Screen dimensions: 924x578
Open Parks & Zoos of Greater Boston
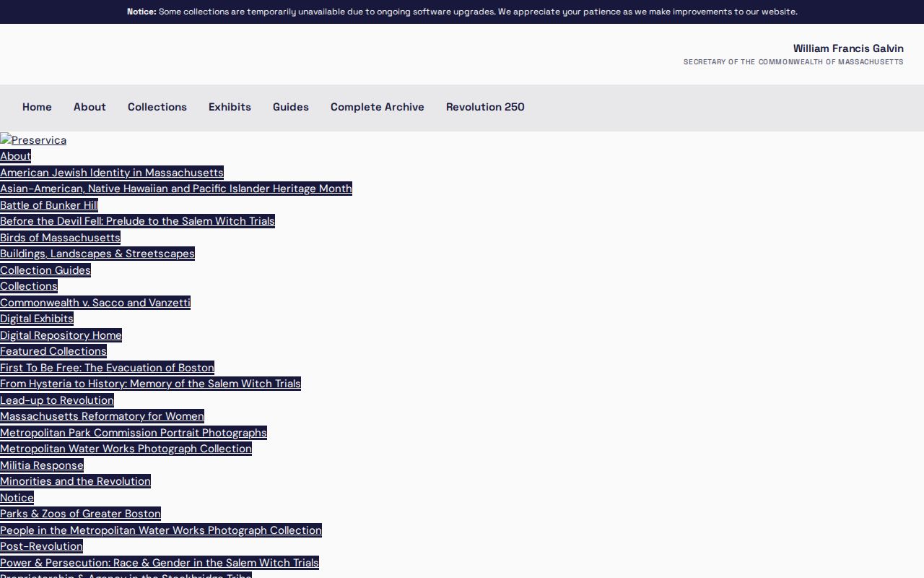[x=80, y=514]
